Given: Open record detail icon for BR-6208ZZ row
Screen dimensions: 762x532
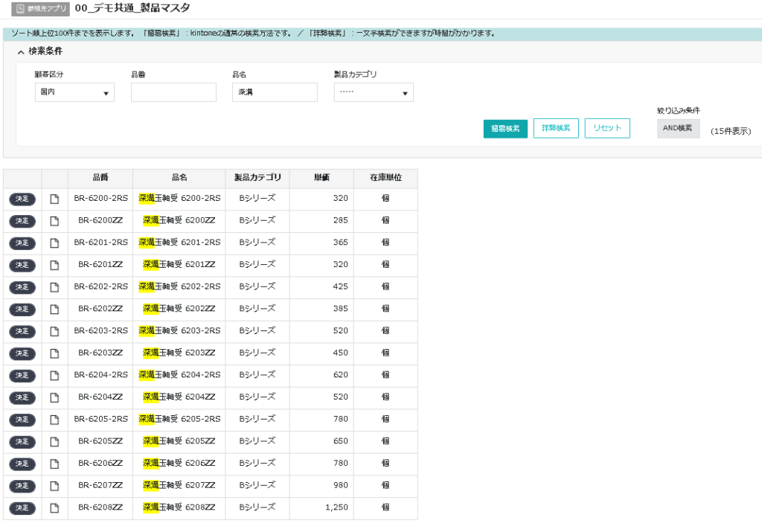Looking at the screenshot, I should [x=54, y=508].
